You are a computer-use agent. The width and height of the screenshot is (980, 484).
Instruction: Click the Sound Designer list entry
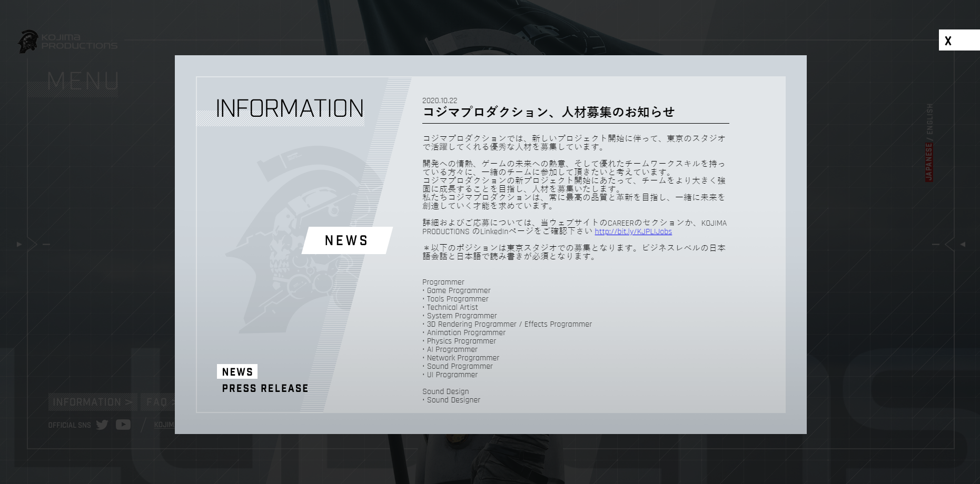click(x=451, y=400)
